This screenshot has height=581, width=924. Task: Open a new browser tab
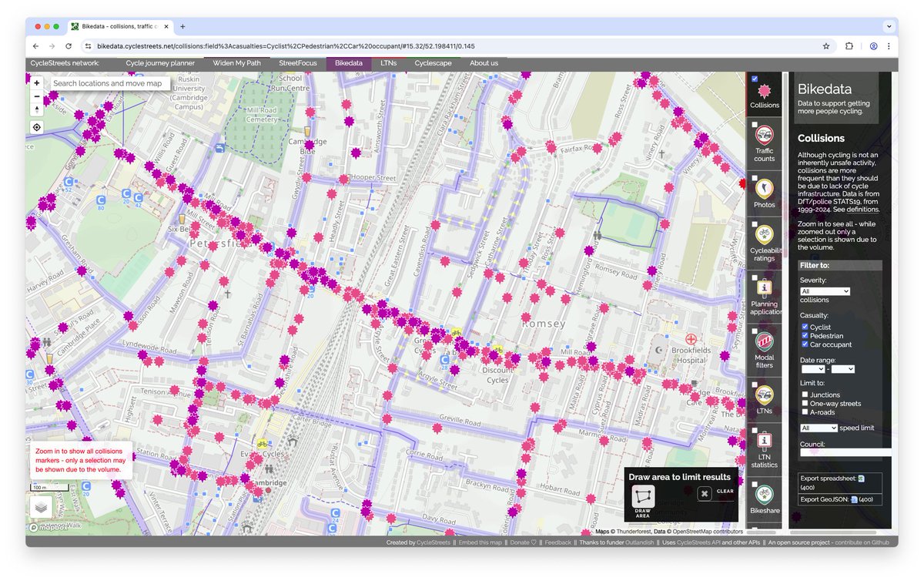(x=182, y=26)
